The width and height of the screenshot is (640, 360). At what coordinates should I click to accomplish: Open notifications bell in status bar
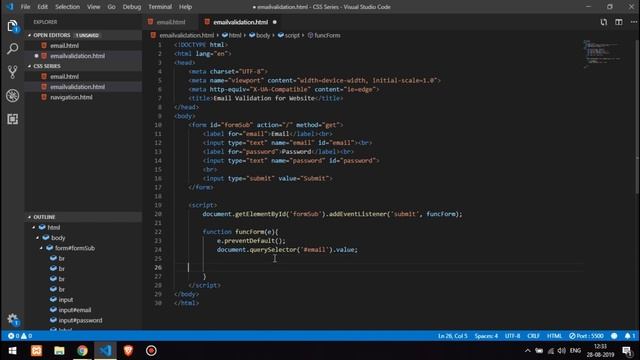click(x=629, y=336)
